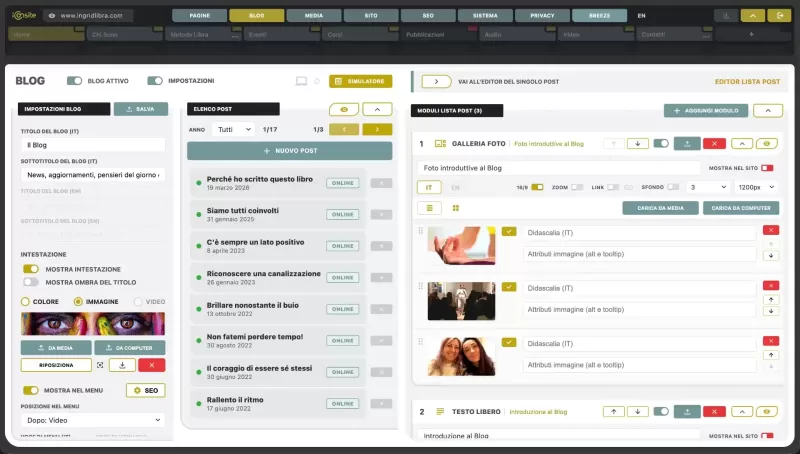Go to next page of the post list
The image size is (800, 454).
(x=377, y=130)
